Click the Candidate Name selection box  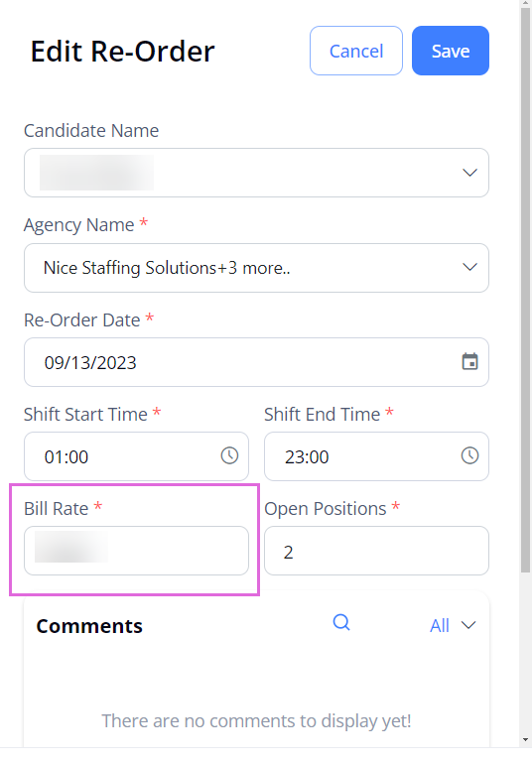[x=256, y=173]
